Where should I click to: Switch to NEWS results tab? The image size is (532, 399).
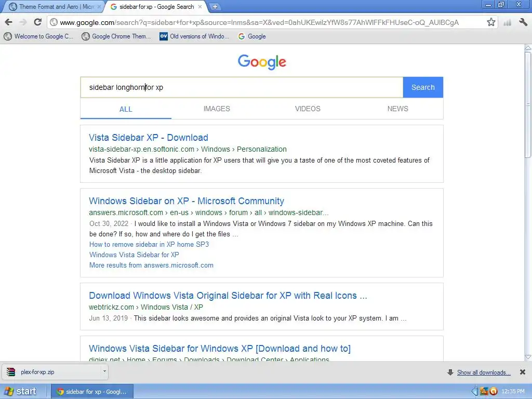click(397, 109)
